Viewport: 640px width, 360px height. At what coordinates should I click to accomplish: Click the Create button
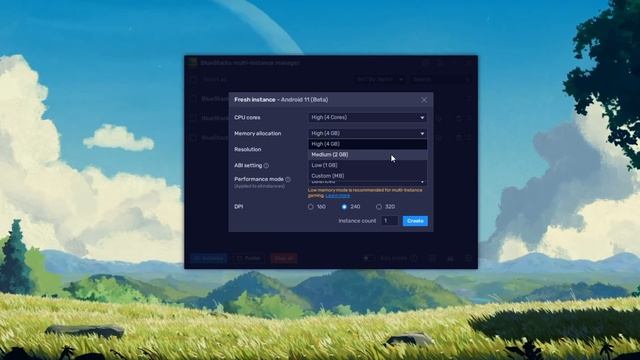[x=415, y=221]
